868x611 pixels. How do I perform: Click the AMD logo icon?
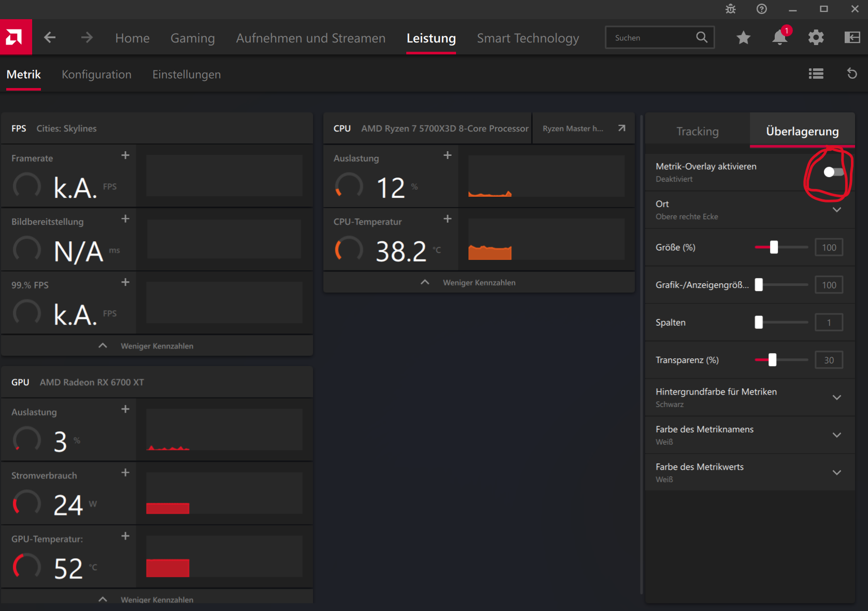click(16, 37)
